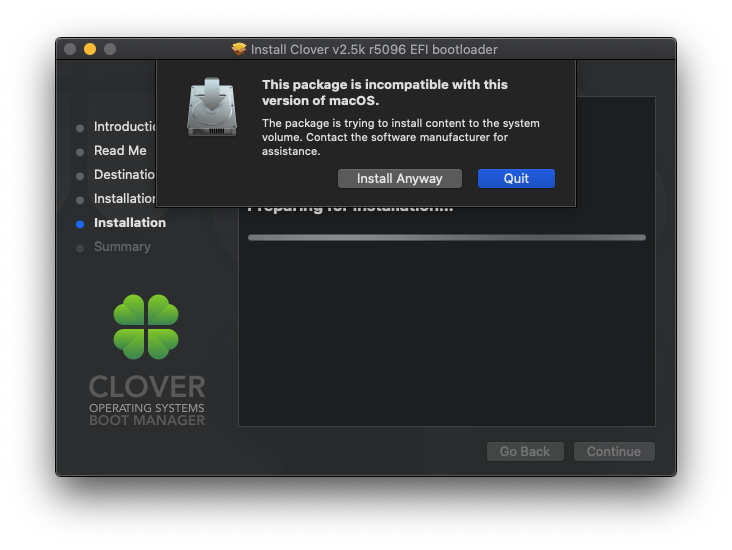The height and width of the screenshot is (550, 732).
Task: Click the green Clover four-leaf logo
Action: pyautogui.click(x=146, y=327)
